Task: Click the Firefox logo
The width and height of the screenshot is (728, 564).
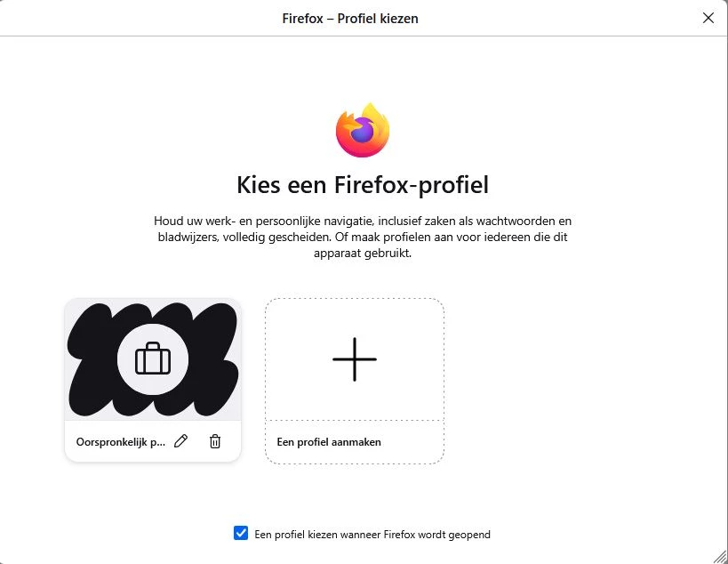Action: pos(363,132)
